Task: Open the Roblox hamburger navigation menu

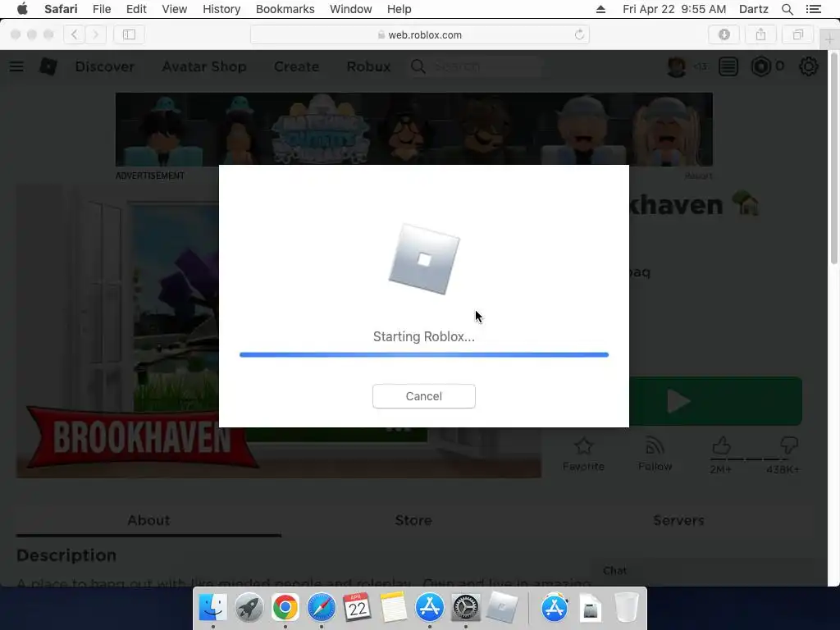Action: click(16, 66)
